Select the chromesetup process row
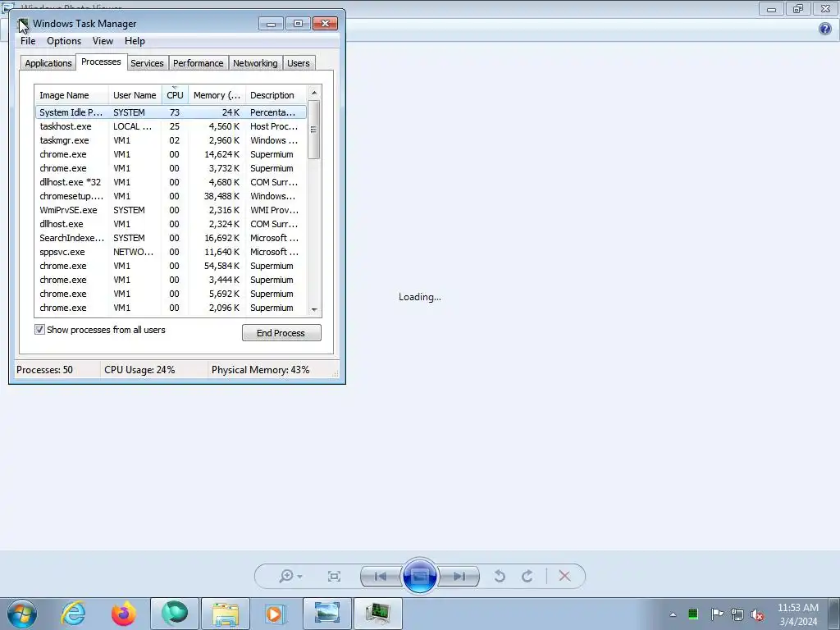840x630 pixels. 171,196
